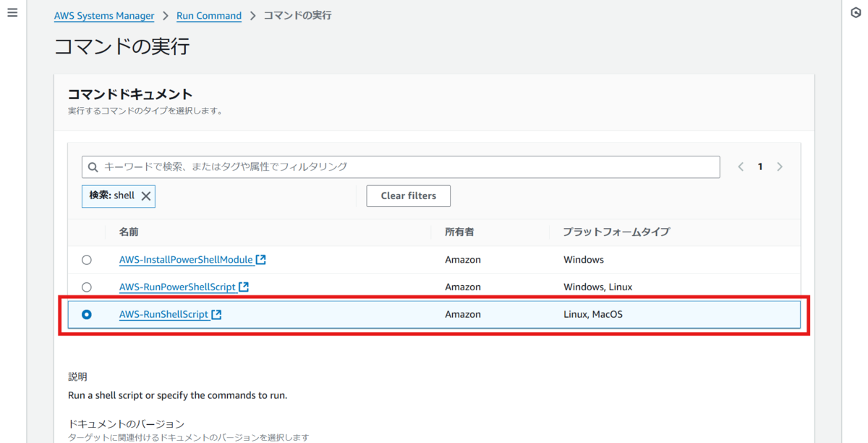
Task: Select AWS-RunShellScript radio button
Action: (87, 314)
